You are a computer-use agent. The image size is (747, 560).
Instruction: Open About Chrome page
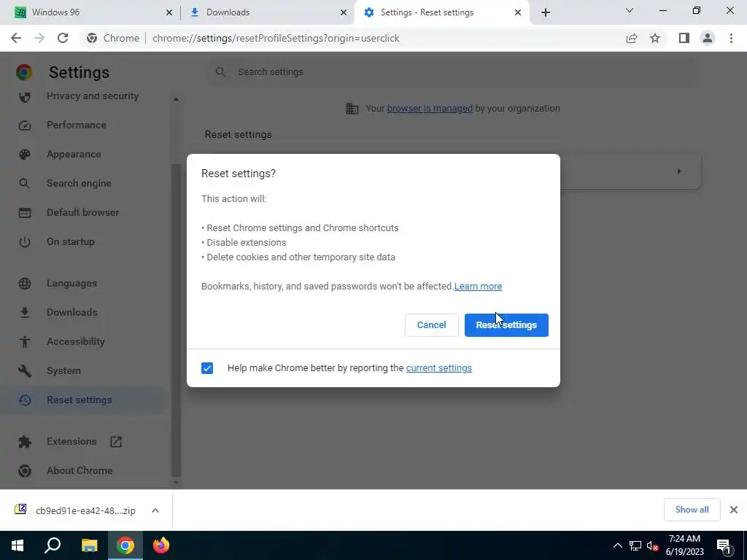(x=81, y=470)
